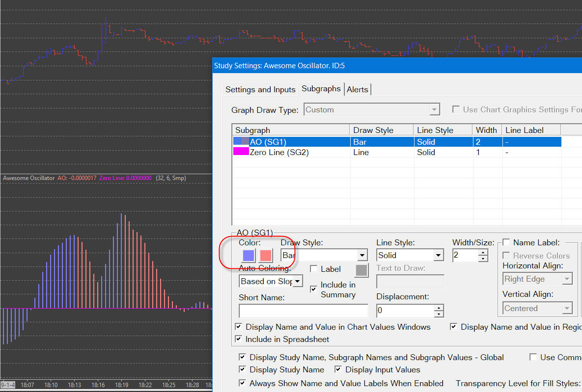Viewport: 582px width, 392px height.
Task: Click the Width column header
Action: [x=486, y=130]
